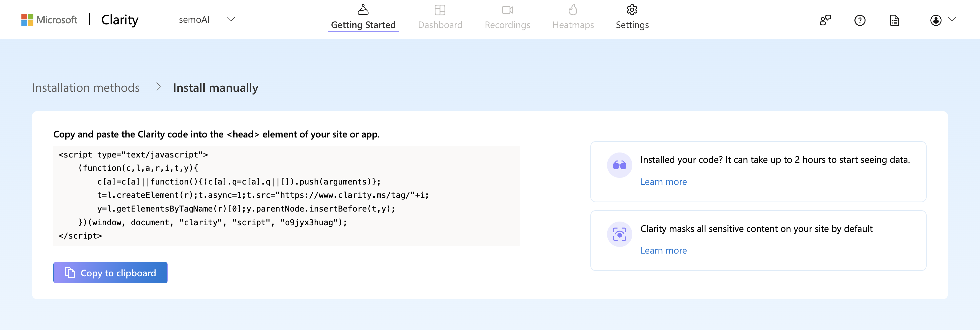Open the help question mark icon

tap(859, 20)
